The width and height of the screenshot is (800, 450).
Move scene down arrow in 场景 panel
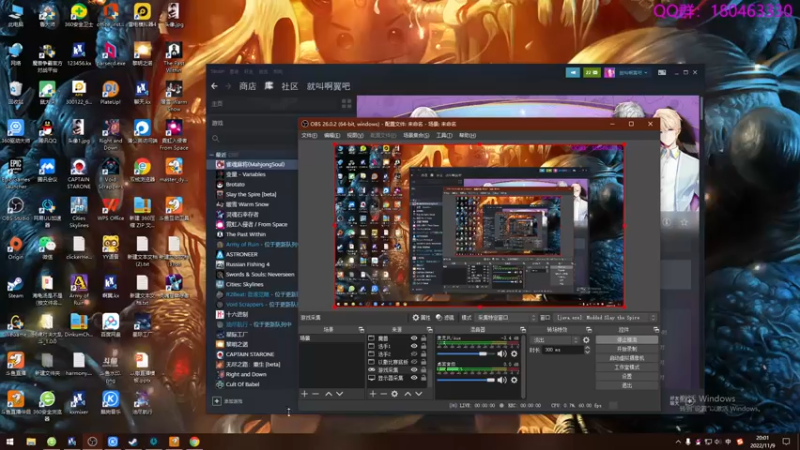[339, 394]
